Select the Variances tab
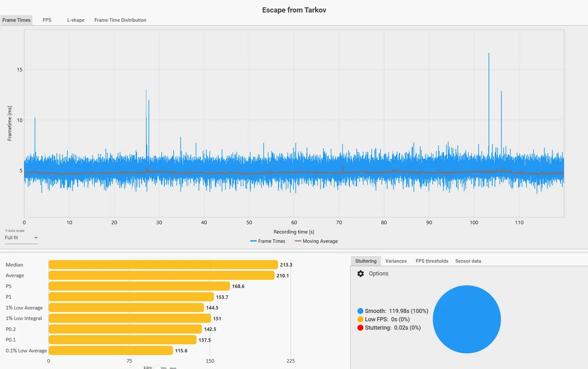This screenshot has height=369, width=588. click(x=396, y=261)
